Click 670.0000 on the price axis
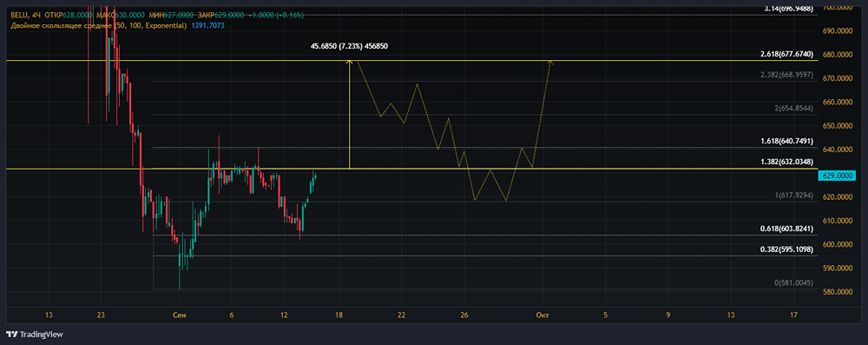Image resolution: width=868 pixels, height=345 pixels. click(x=838, y=78)
